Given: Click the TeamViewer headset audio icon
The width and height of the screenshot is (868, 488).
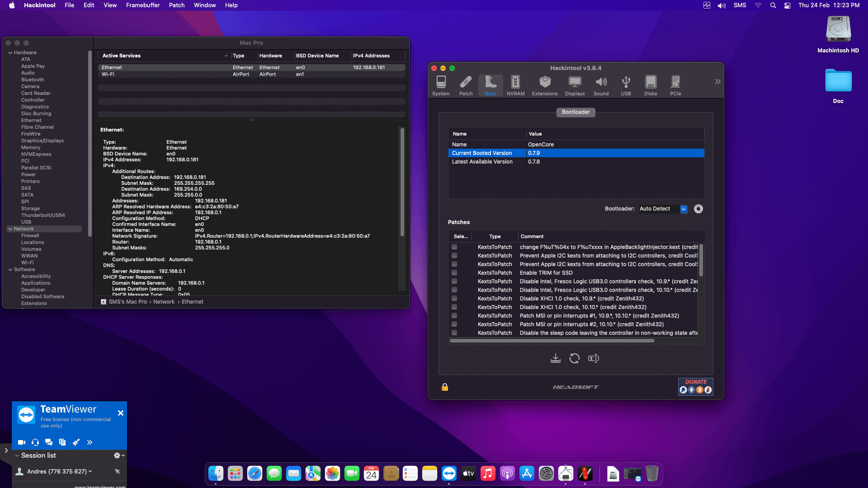Looking at the screenshot, I should coord(35,442).
